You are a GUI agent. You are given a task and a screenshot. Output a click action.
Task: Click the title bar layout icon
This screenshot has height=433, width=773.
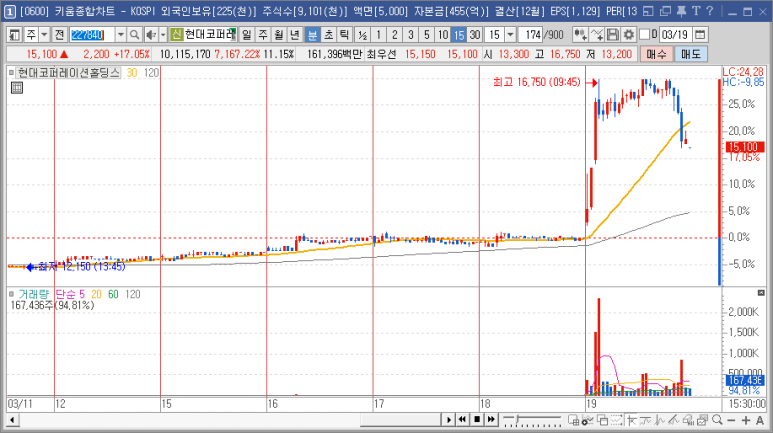tap(649, 11)
